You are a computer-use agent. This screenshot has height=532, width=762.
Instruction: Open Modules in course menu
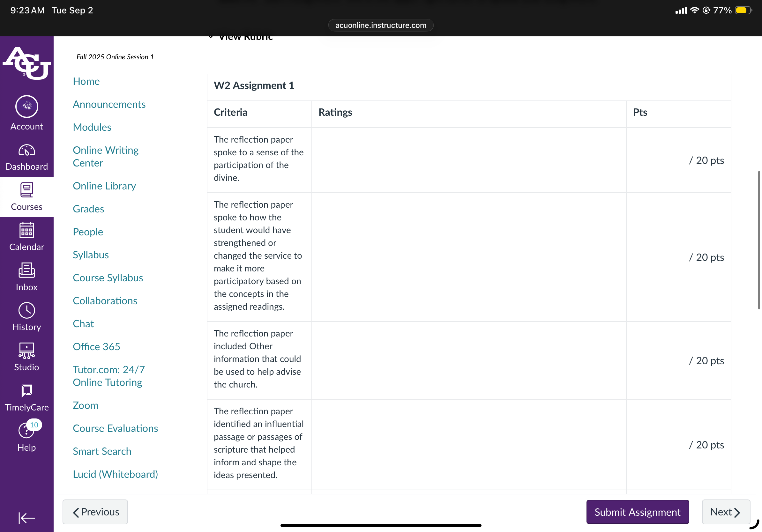coord(92,127)
